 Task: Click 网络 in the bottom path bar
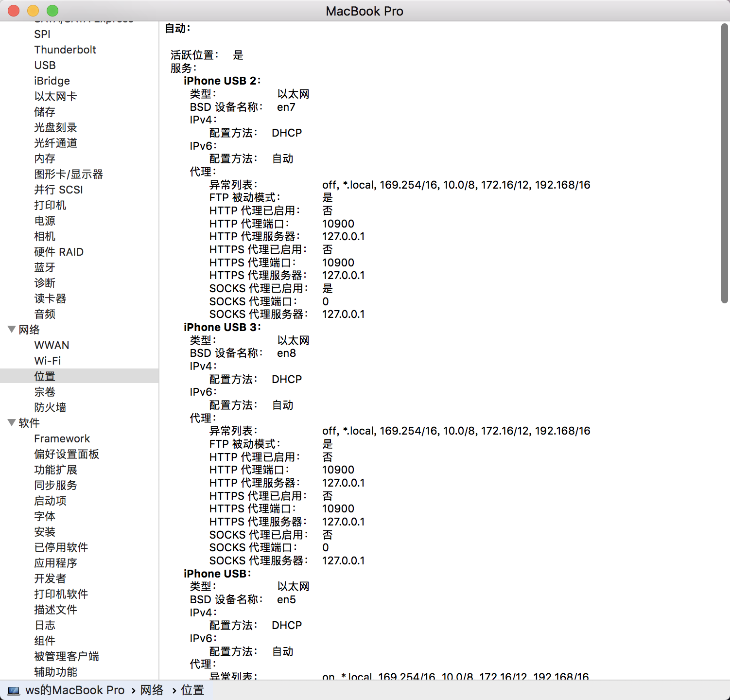pos(152,690)
